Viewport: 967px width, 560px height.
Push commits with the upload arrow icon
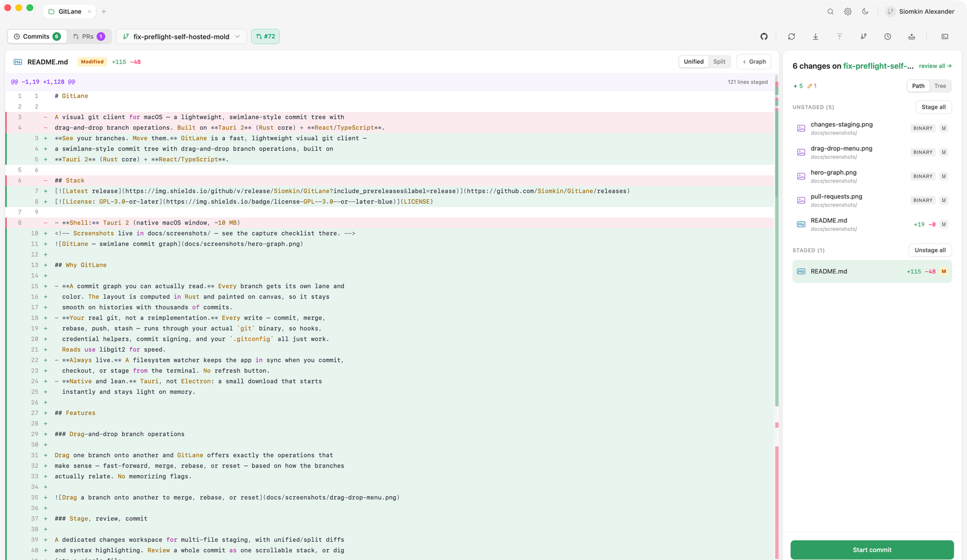point(839,37)
